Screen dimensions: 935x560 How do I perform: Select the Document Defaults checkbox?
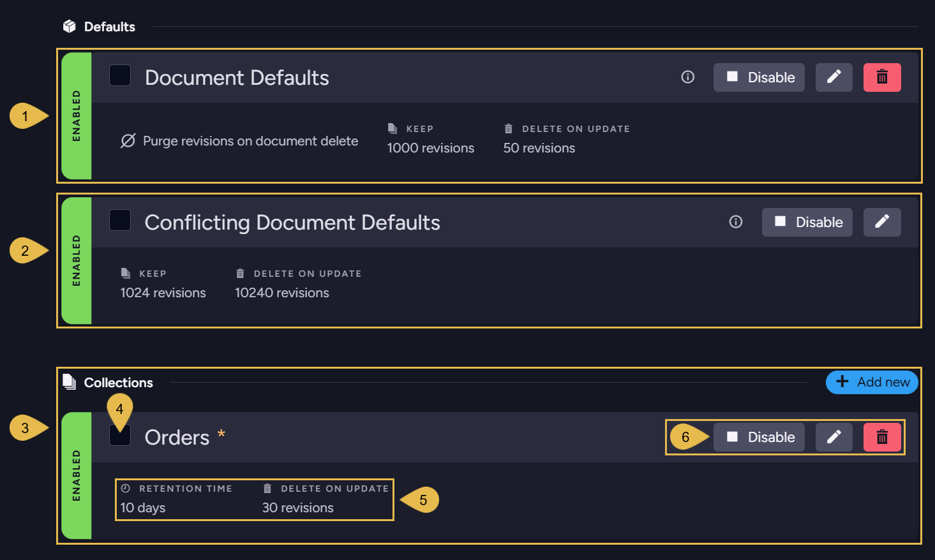tap(120, 75)
